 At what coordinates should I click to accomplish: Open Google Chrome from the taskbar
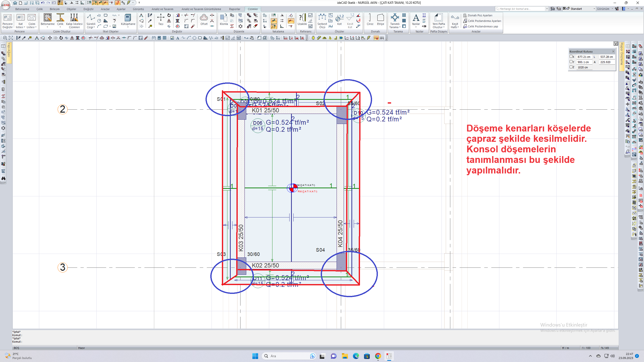point(378,356)
